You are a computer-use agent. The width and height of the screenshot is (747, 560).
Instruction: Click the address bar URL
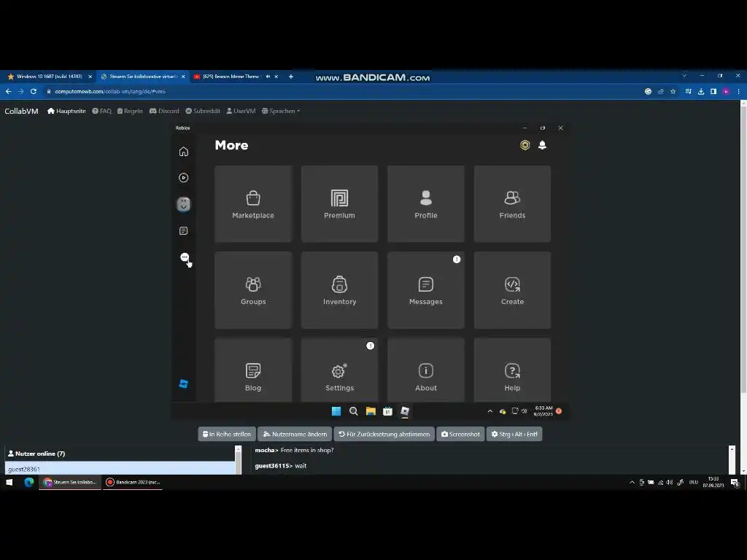click(110, 91)
